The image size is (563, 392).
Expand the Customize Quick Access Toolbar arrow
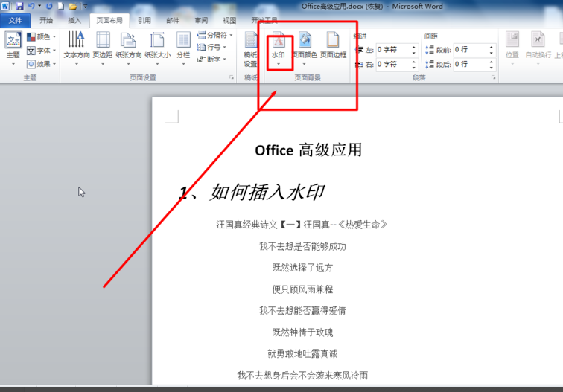click(x=86, y=6)
